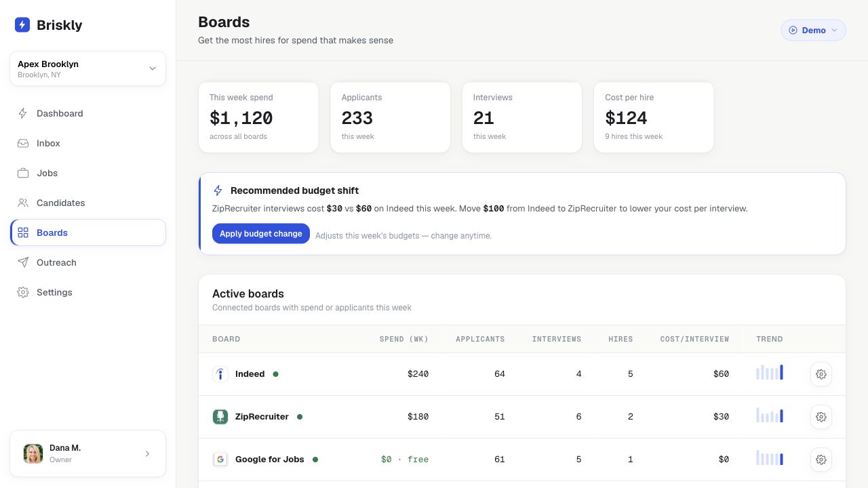Click the HIRES column header
Image resolution: width=868 pixels, height=488 pixels.
click(x=620, y=339)
